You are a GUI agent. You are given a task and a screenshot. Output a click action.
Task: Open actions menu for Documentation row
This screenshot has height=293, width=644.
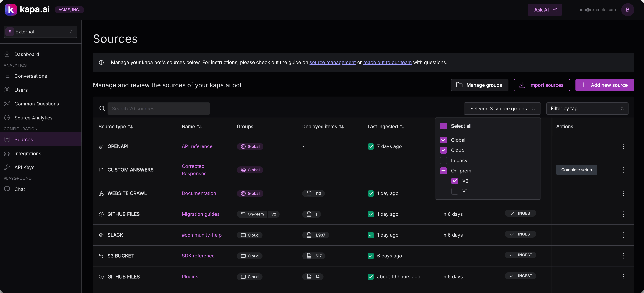click(x=624, y=193)
